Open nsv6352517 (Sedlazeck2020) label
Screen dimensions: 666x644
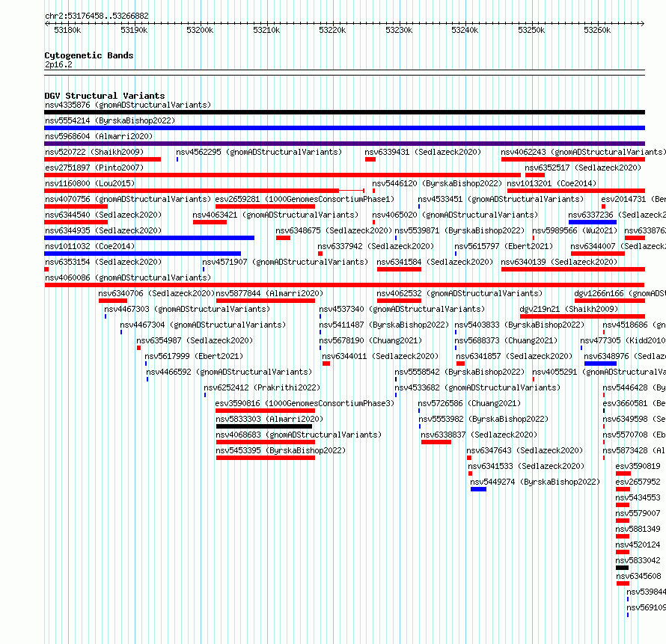(583, 168)
